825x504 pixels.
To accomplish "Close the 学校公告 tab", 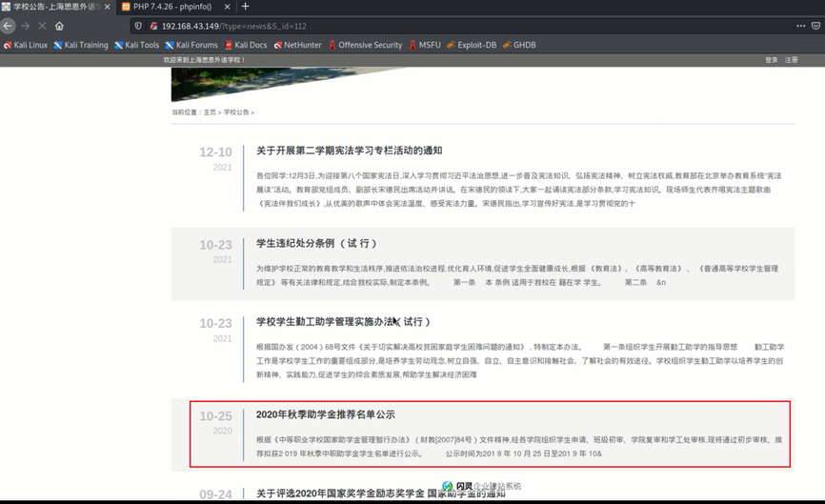I will (x=108, y=7).
